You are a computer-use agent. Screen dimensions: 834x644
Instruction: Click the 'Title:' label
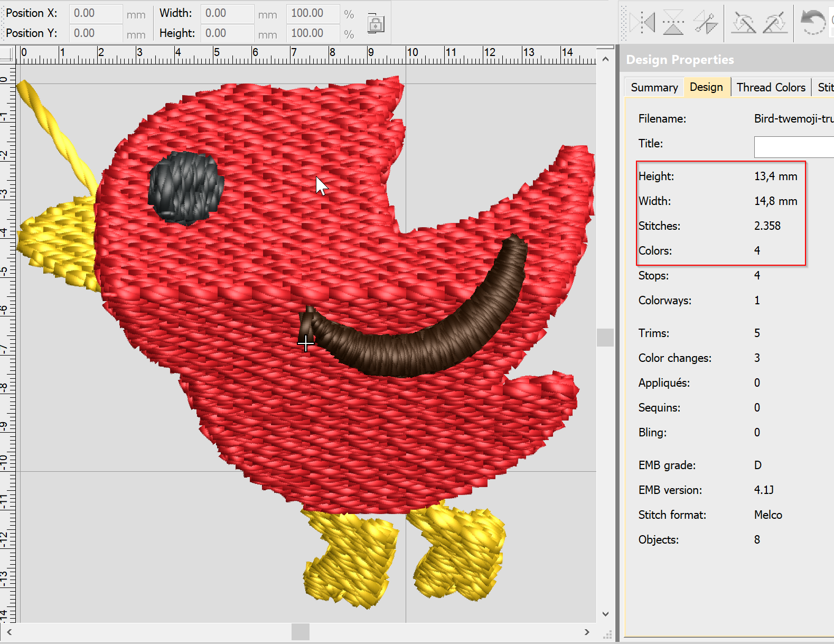coord(650,144)
